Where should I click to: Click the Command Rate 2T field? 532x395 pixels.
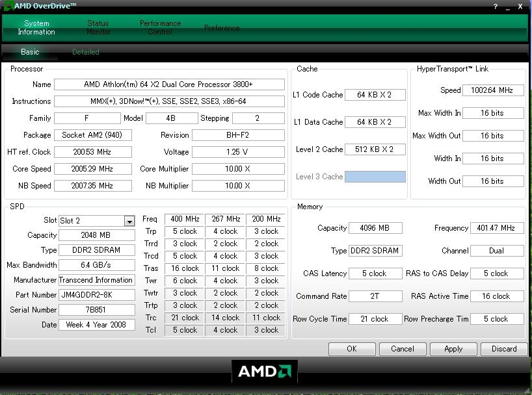375,296
